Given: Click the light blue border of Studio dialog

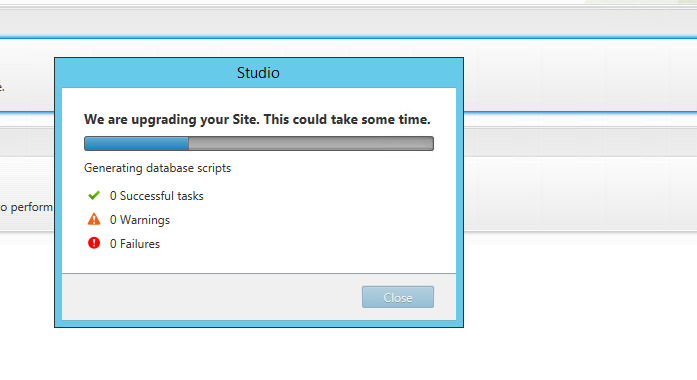Looking at the screenshot, I should (58, 200).
